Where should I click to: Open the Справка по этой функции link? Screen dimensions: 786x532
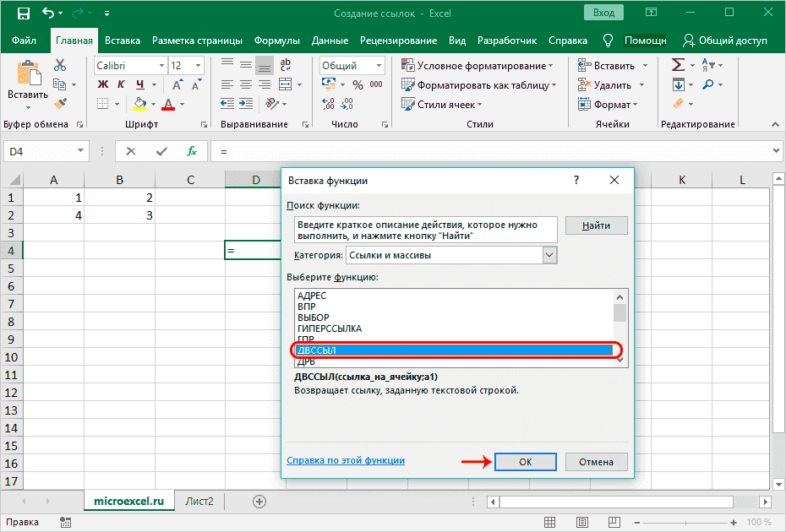pyautogui.click(x=346, y=460)
